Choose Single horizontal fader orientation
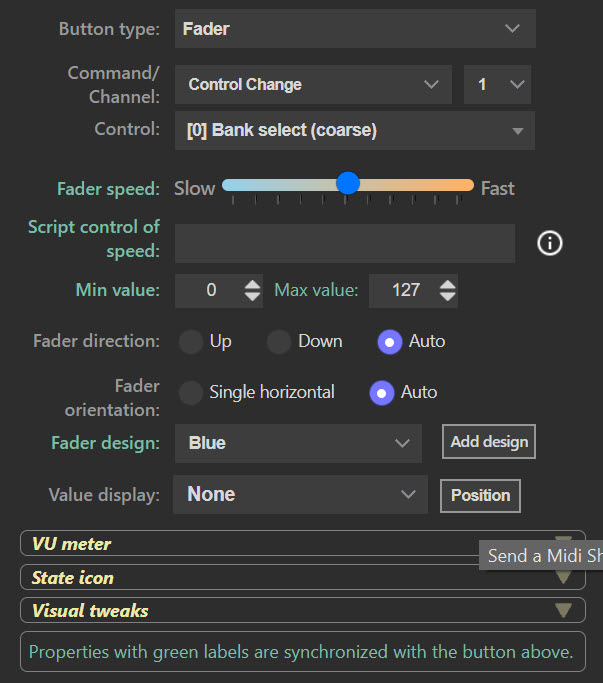This screenshot has height=683, width=603. coord(191,393)
